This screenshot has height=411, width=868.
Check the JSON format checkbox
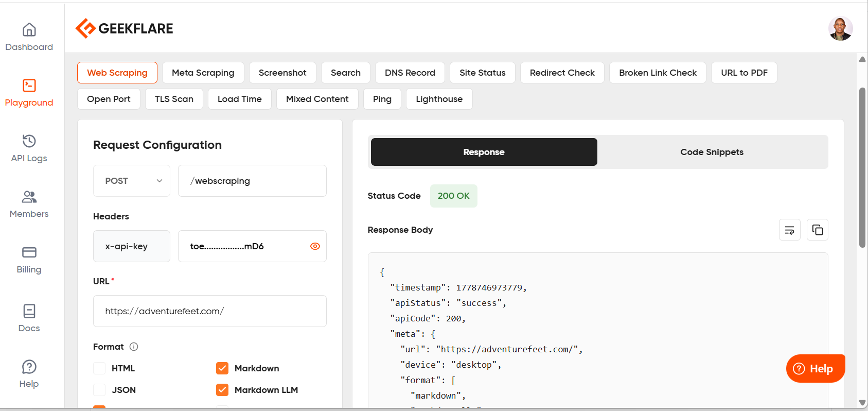coord(99,390)
